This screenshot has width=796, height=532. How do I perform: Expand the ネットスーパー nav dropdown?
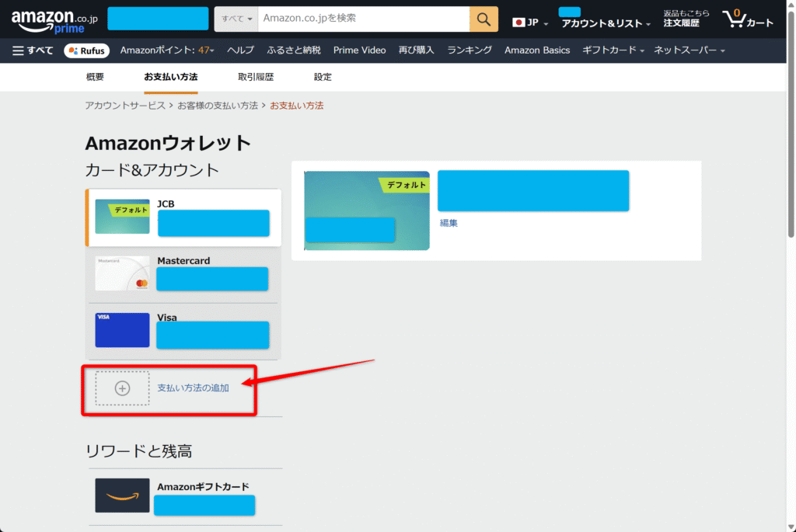(689, 50)
